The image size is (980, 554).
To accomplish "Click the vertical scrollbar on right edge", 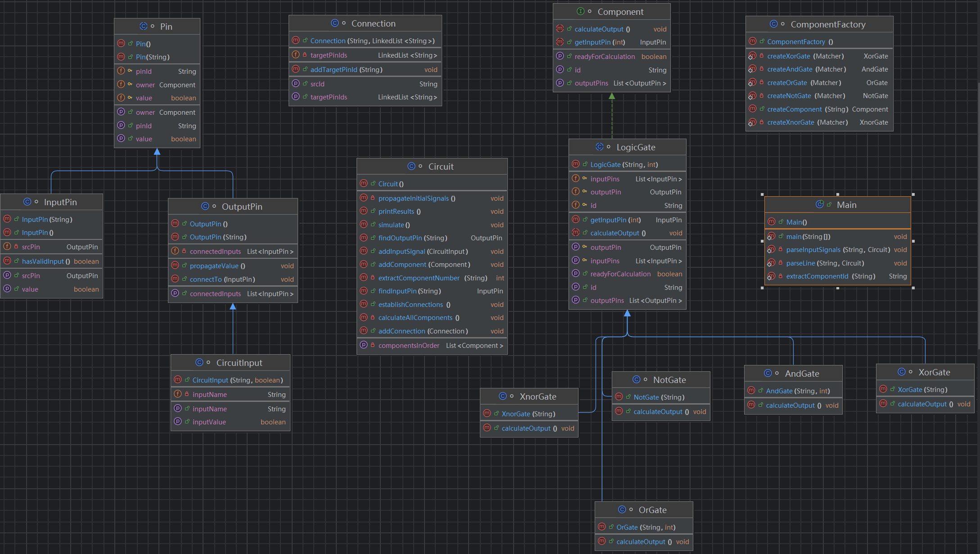I will point(978,216).
